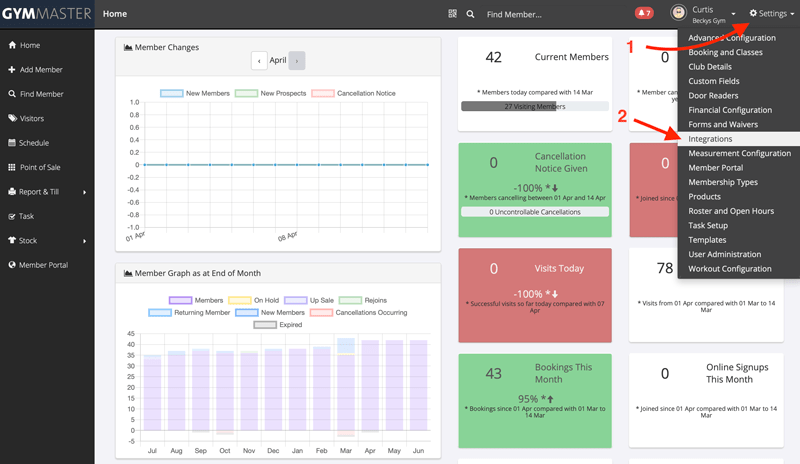Click the Home icon in the sidebar

pos(12,46)
